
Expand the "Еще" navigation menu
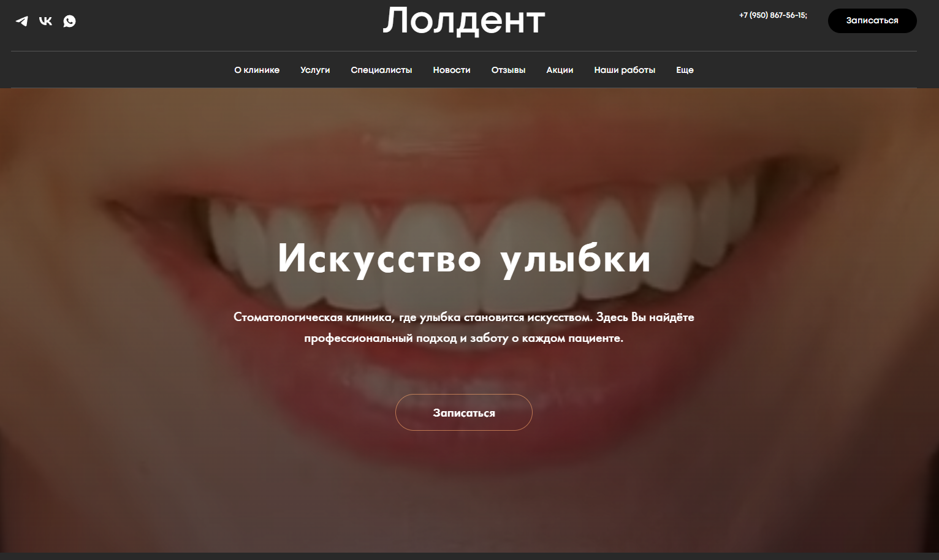(x=685, y=70)
